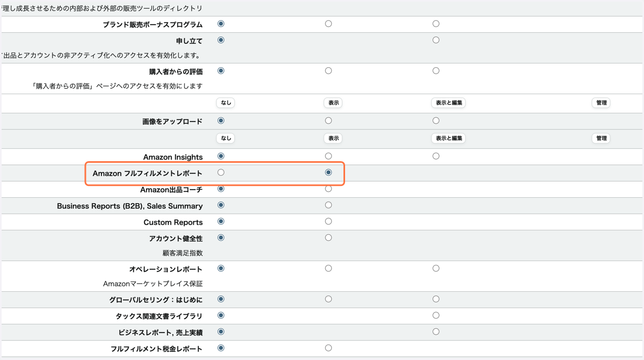Pick なし for オペレーションレポート
Screen dimensions: 644x360
pos(221,268)
